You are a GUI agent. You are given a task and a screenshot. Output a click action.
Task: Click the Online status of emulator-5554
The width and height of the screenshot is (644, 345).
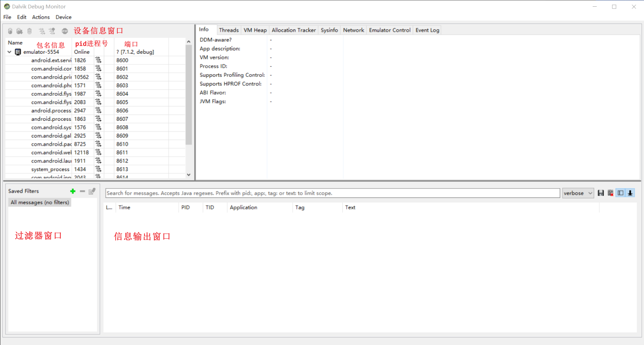pyautogui.click(x=82, y=52)
